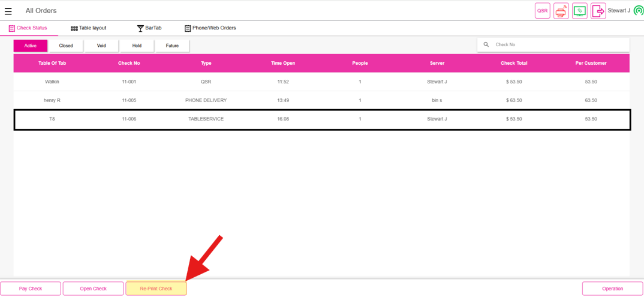Screen dimensions: 644x297
Task: Click the QSR icon button
Action: [542, 11]
